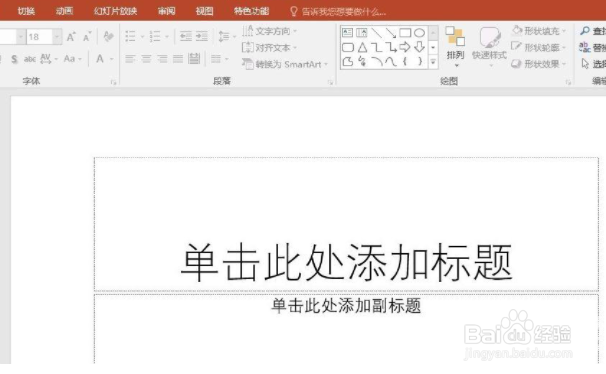Select the rounded rectangle shape
This screenshot has height=374, width=606.
click(x=348, y=48)
